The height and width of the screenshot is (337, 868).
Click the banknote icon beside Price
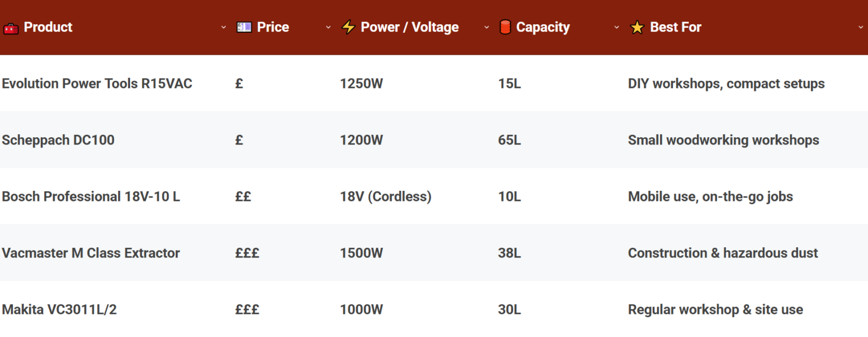(244, 27)
